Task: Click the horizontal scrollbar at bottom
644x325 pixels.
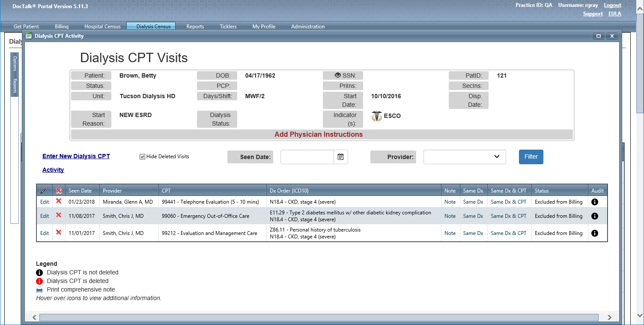Action: tap(319, 317)
